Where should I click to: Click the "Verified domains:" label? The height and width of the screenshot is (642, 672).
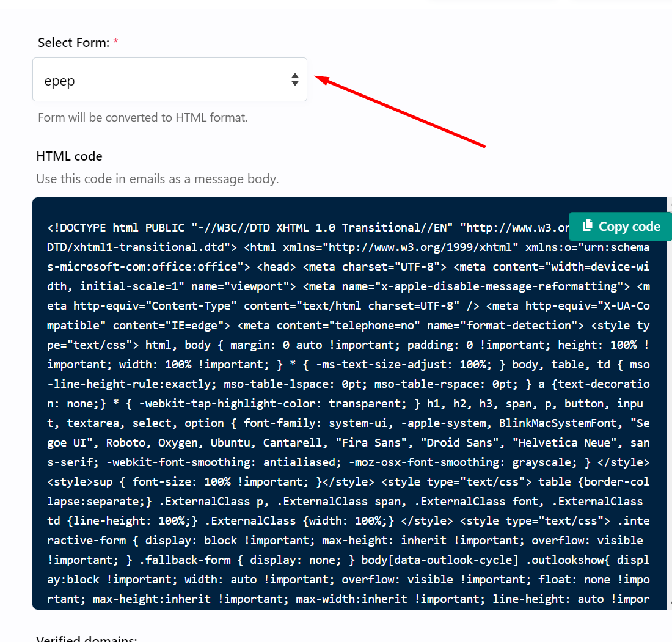87,638
